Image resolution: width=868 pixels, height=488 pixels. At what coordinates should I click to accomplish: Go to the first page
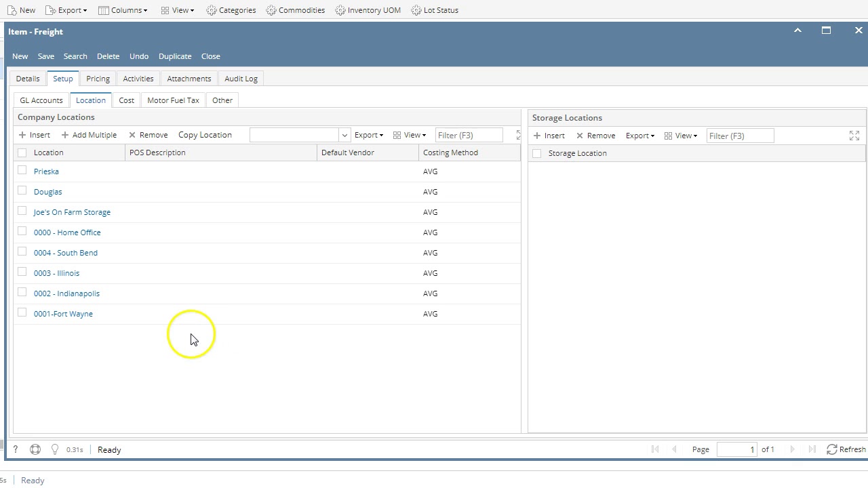(x=654, y=449)
